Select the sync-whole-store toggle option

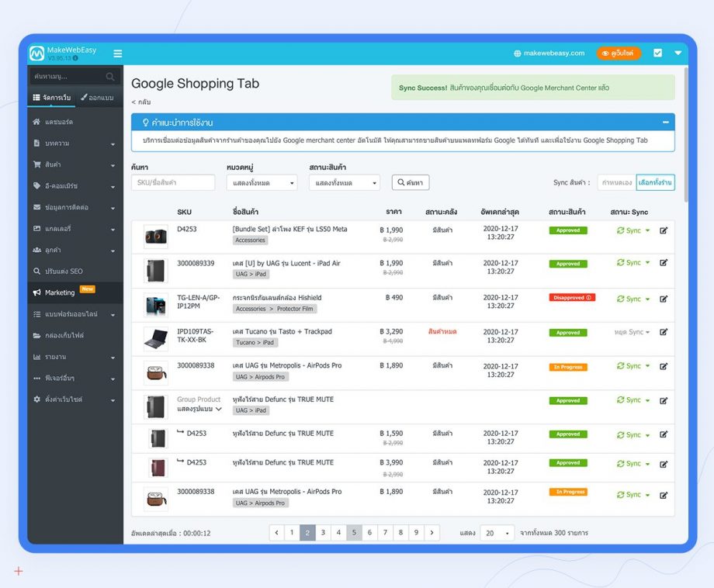coord(655,183)
